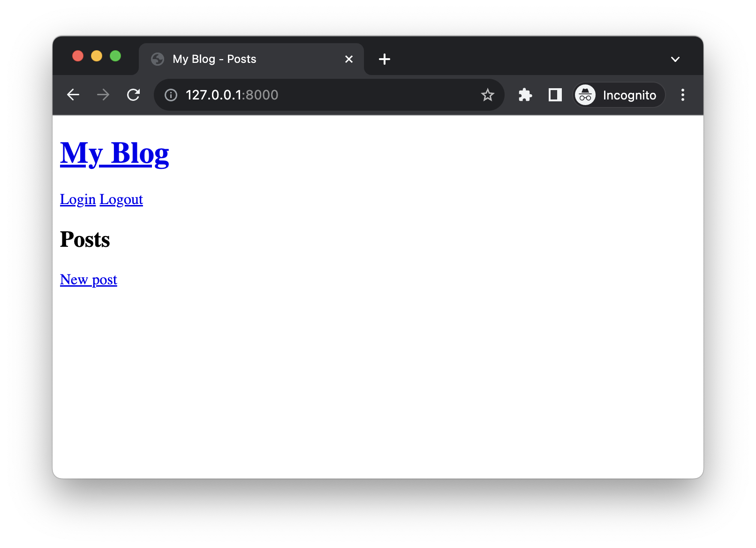Click the Incognito profile icon
Screen dimensions: 756x548
585,95
